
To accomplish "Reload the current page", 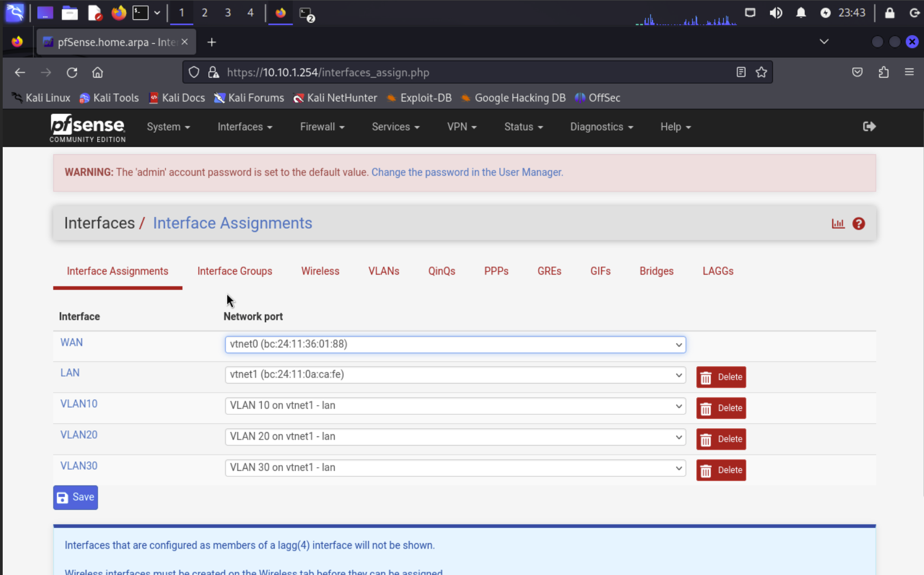I will pos(72,72).
